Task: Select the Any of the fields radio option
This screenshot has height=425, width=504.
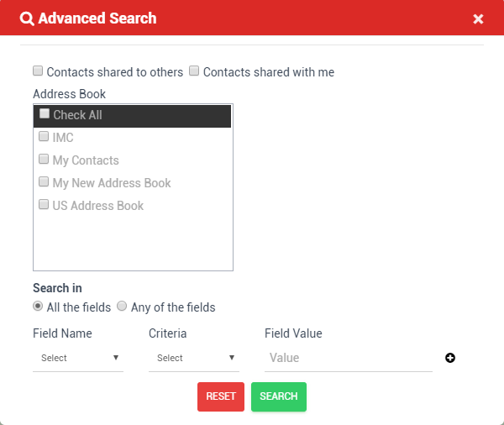Action: 122,307
